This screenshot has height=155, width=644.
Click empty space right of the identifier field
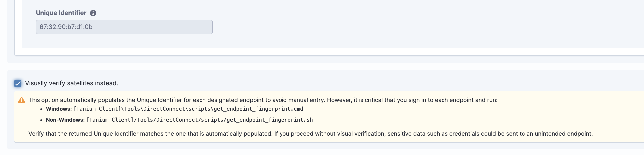click(398, 27)
